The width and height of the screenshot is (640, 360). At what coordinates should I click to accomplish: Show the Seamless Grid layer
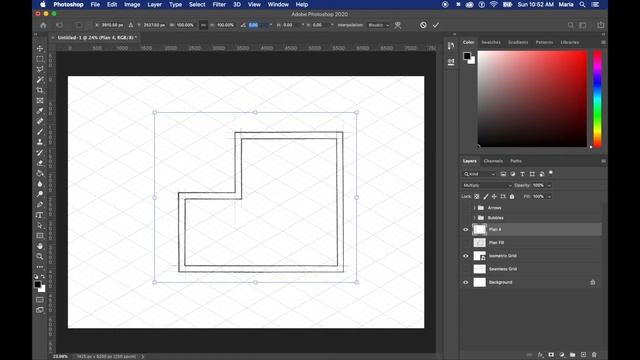pyautogui.click(x=466, y=269)
